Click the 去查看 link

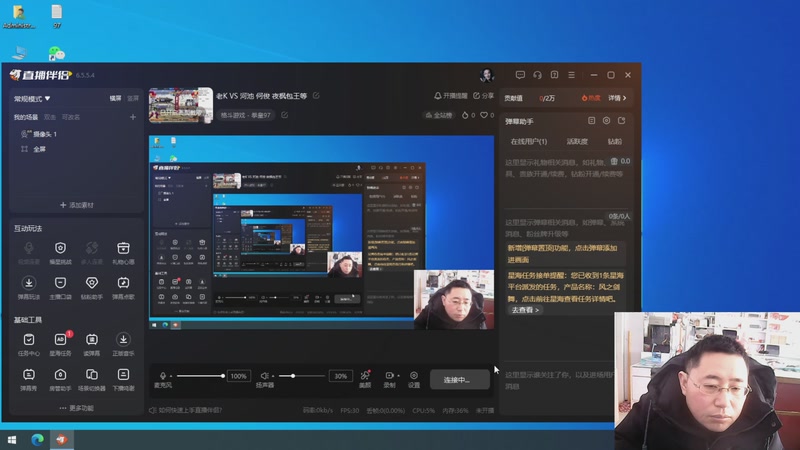point(525,310)
